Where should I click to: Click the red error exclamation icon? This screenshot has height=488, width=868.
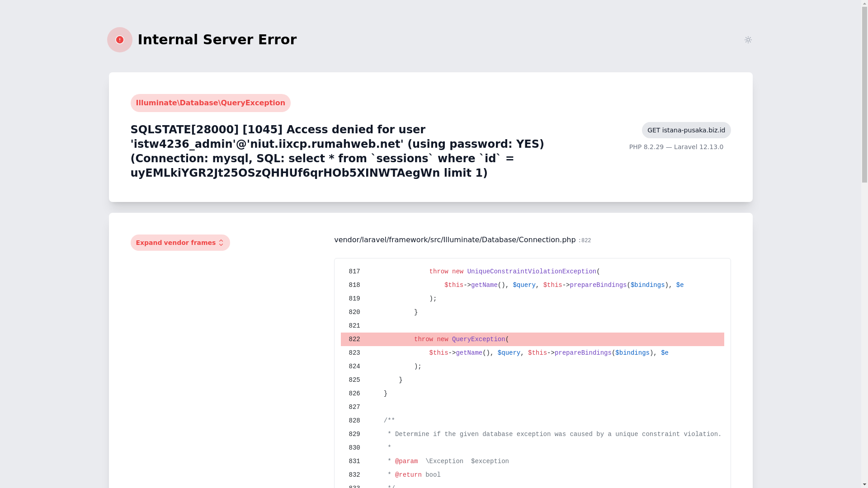click(120, 40)
